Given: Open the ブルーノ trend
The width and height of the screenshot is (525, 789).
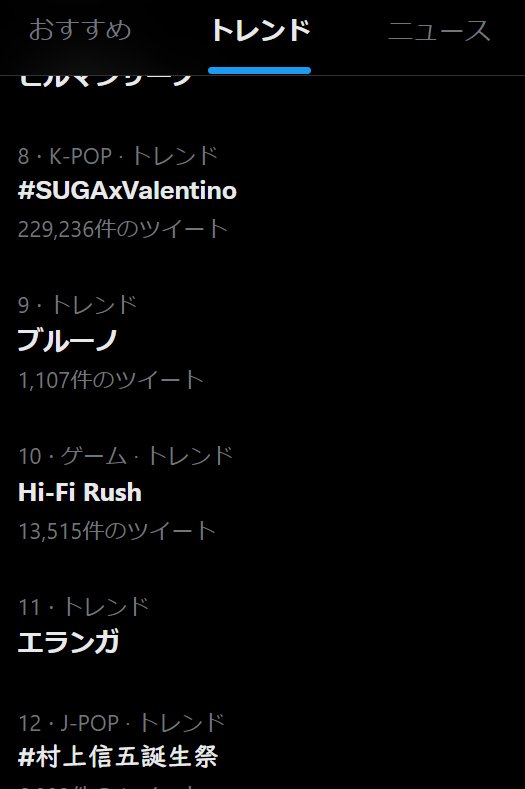Looking at the screenshot, I should coord(68,340).
